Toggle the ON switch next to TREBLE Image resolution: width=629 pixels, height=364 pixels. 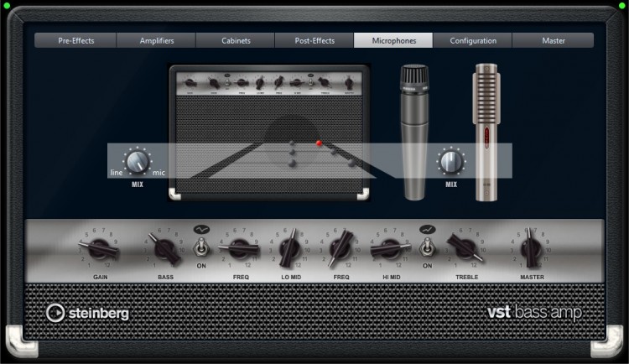coord(427,247)
